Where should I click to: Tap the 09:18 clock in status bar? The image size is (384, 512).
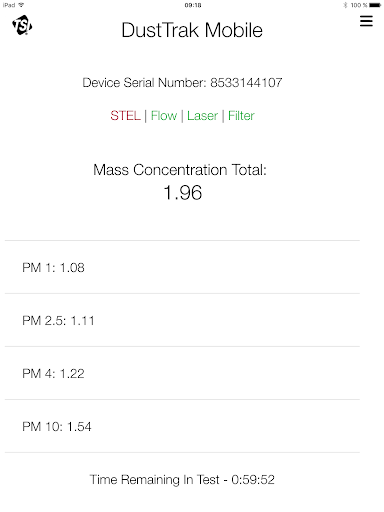click(193, 5)
